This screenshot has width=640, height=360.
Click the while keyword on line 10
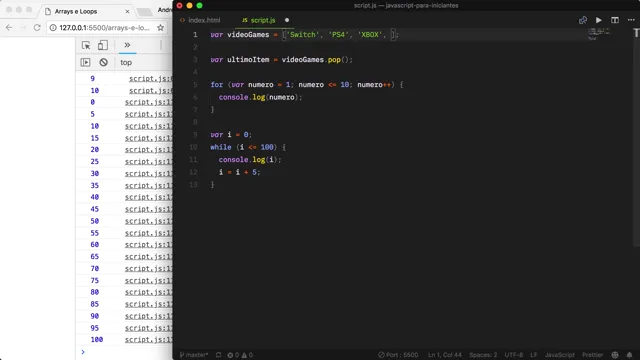pos(220,147)
